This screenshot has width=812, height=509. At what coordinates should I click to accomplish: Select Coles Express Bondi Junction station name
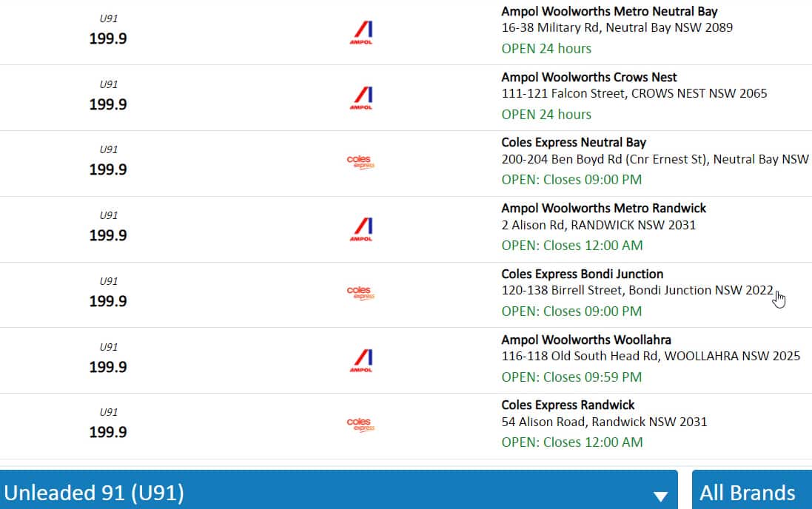582,274
